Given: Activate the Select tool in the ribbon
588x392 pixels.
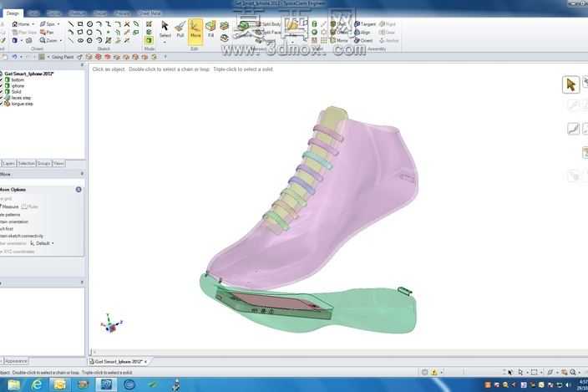Looking at the screenshot, I should click(x=165, y=30).
